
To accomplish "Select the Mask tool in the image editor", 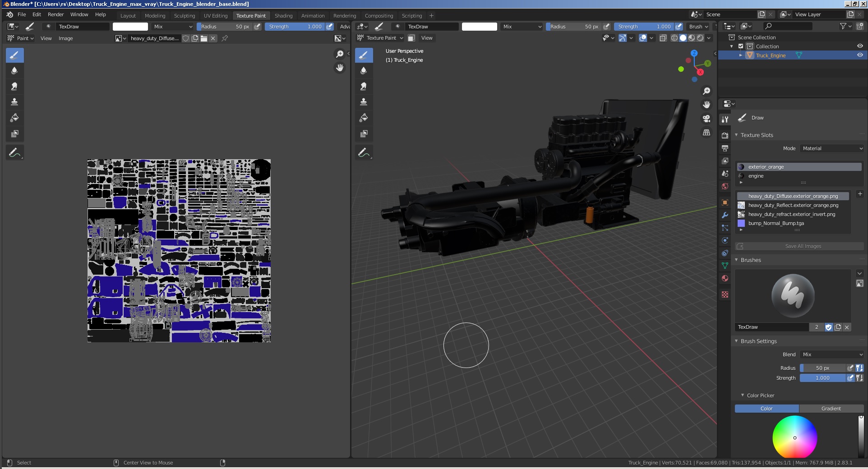I will click(x=14, y=134).
